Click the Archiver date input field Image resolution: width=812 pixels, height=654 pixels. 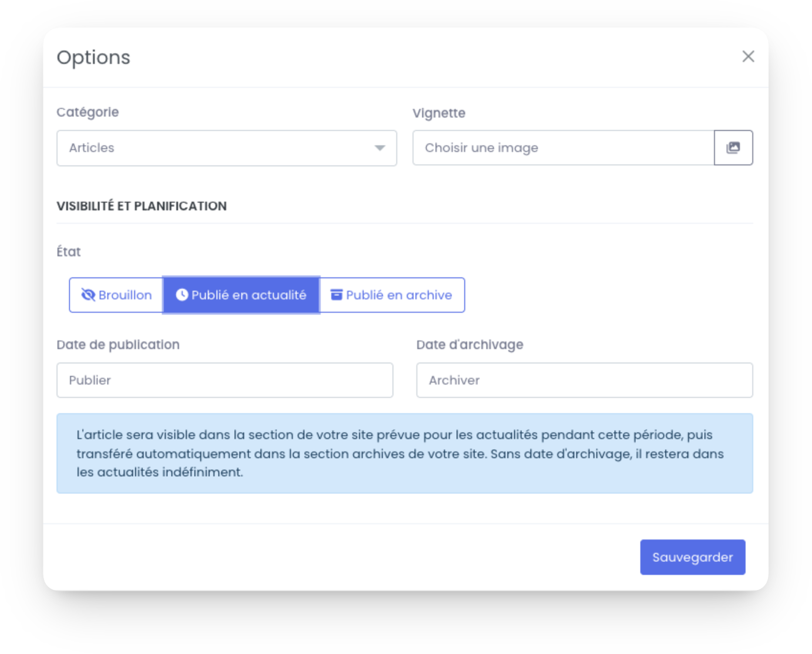click(585, 380)
